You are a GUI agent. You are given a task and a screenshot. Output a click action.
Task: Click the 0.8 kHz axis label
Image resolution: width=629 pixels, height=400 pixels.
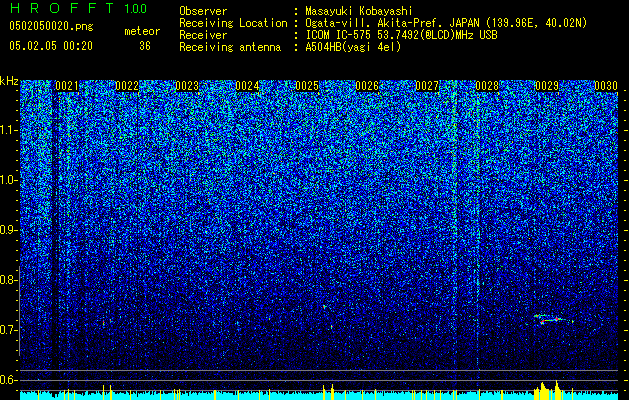coord(7,280)
